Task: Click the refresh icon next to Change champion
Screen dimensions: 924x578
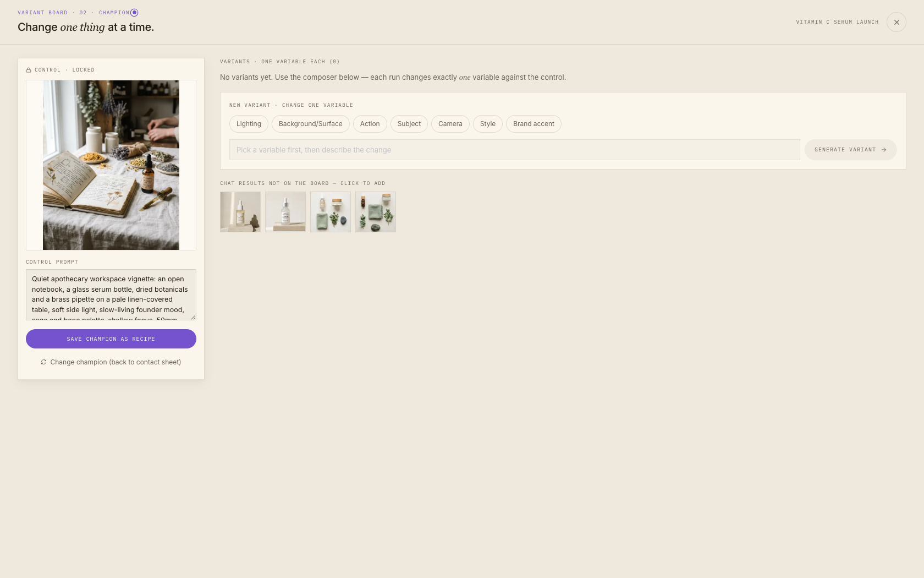Action: click(43, 362)
